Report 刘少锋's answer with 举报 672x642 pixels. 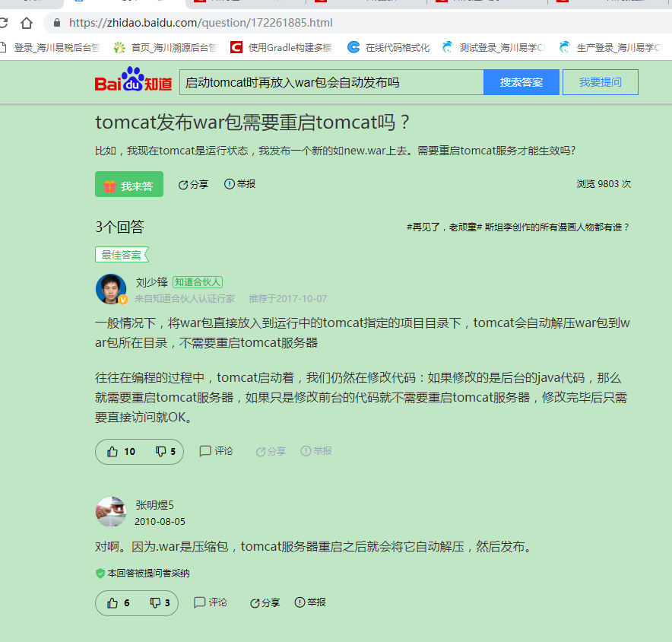316,451
